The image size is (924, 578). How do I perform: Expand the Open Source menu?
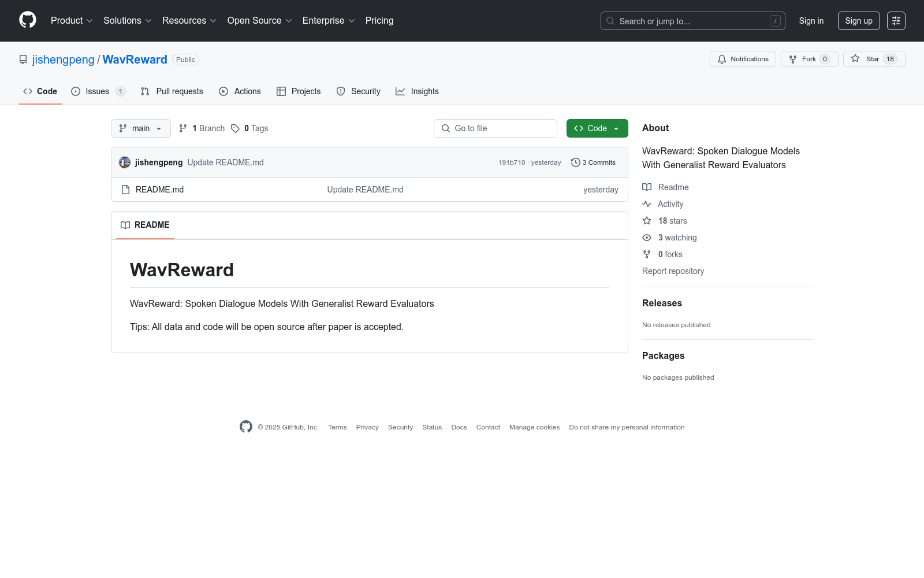[260, 20]
